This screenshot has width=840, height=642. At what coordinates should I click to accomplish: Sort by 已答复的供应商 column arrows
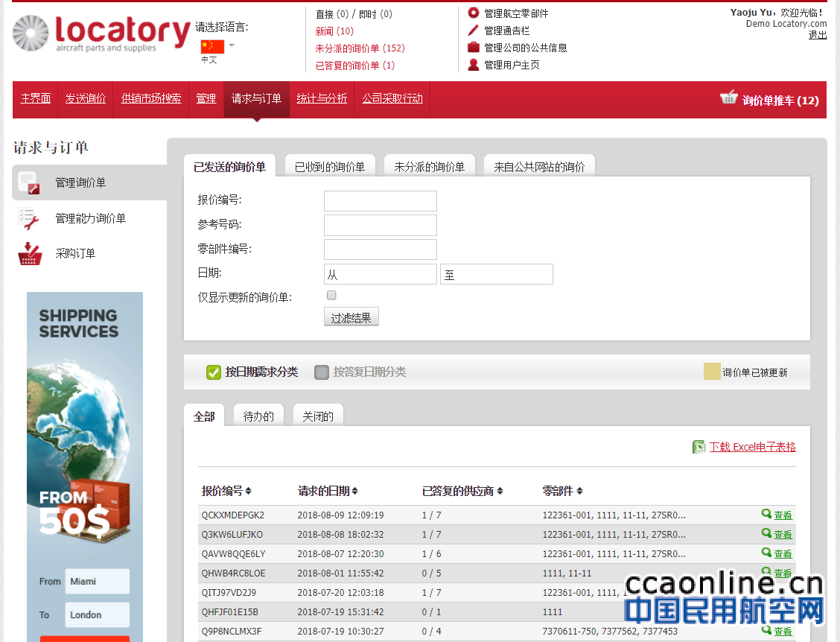(x=500, y=491)
